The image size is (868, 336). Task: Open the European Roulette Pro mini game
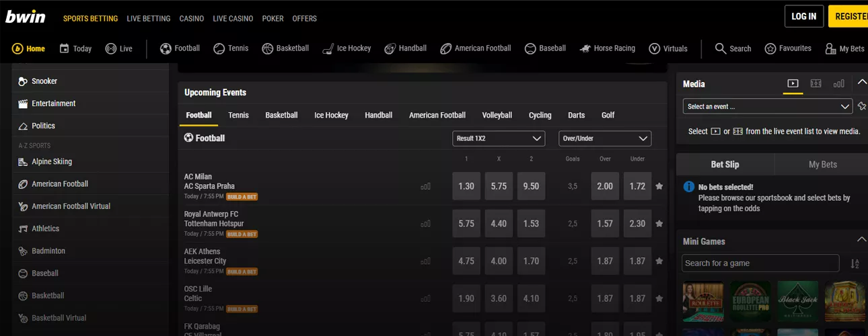click(x=750, y=302)
